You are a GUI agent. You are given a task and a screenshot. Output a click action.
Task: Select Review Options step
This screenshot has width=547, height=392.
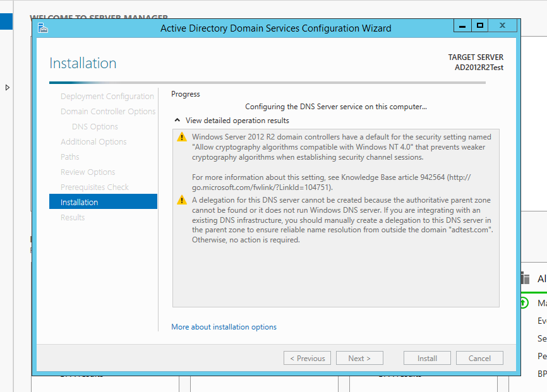[88, 172]
